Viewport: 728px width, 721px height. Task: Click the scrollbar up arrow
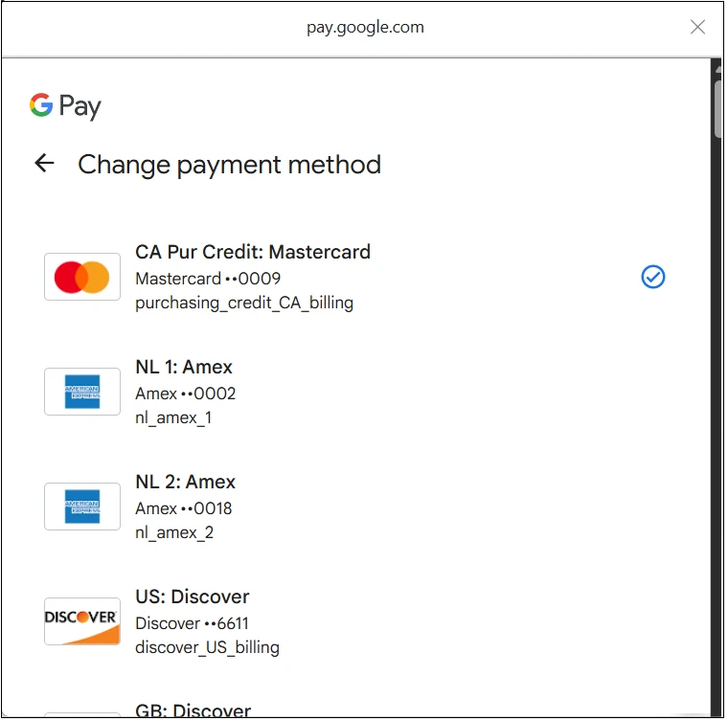tap(717, 68)
